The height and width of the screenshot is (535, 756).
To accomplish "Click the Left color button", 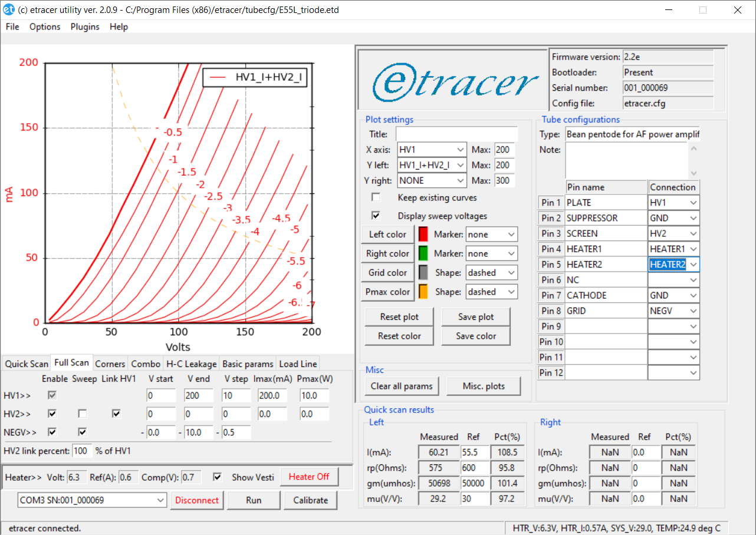I will click(387, 234).
